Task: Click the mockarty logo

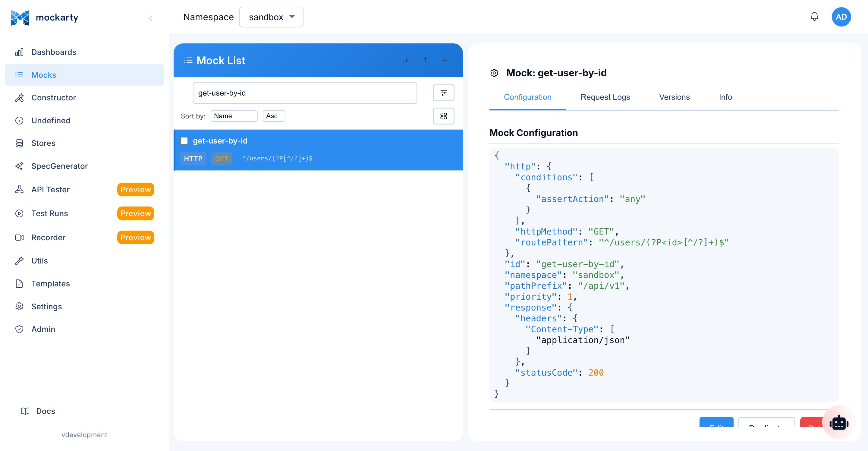Action: (44, 17)
